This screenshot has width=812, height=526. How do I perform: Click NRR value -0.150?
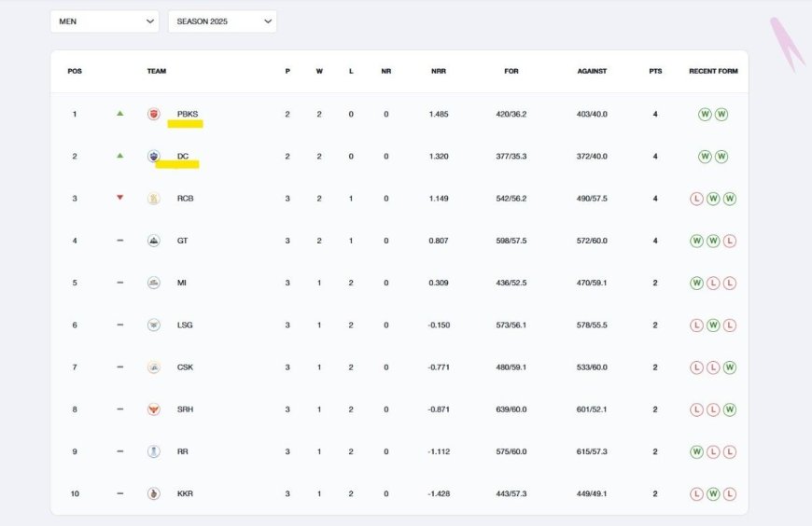coord(439,325)
